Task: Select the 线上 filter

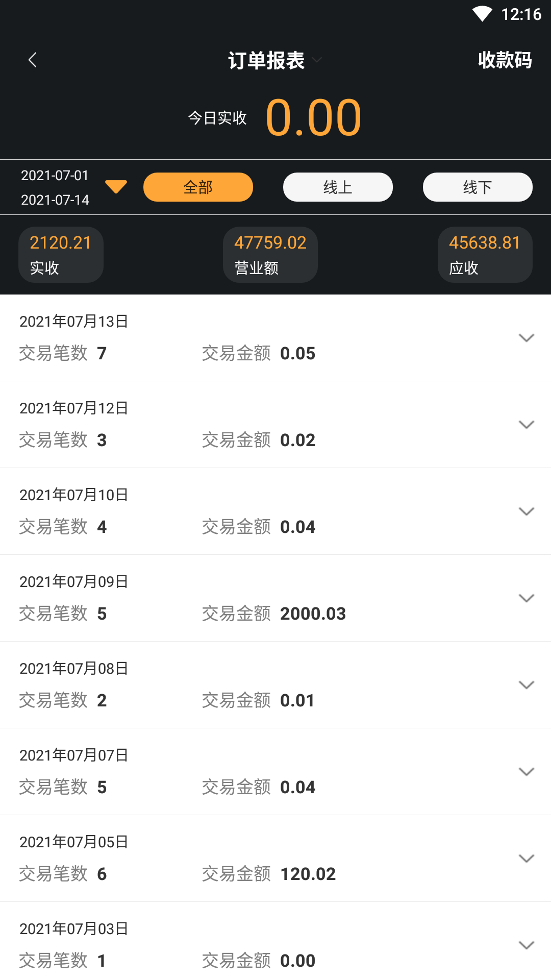Action: coord(338,187)
